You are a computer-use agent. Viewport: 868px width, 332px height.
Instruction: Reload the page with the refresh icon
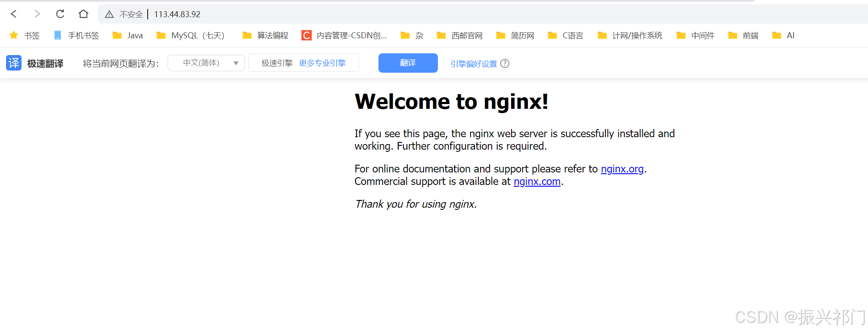60,14
